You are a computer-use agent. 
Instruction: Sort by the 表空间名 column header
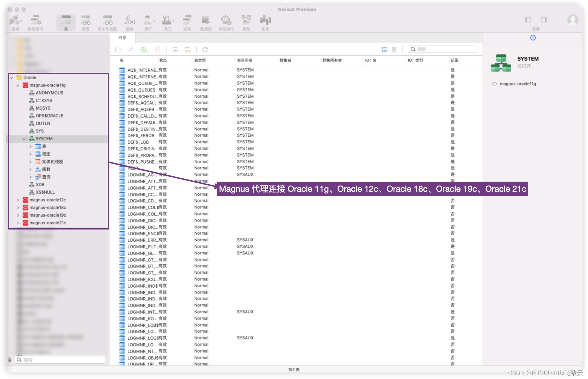click(x=245, y=60)
